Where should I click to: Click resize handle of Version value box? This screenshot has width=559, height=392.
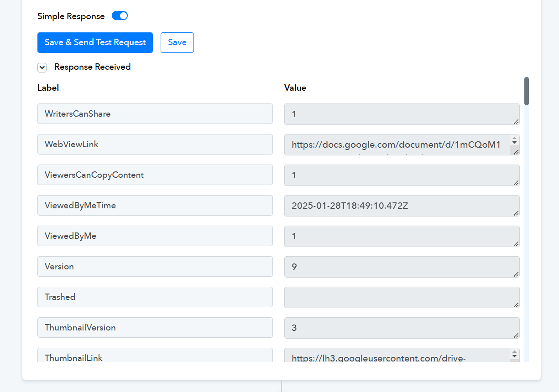pyautogui.click(x=516, y=274)
